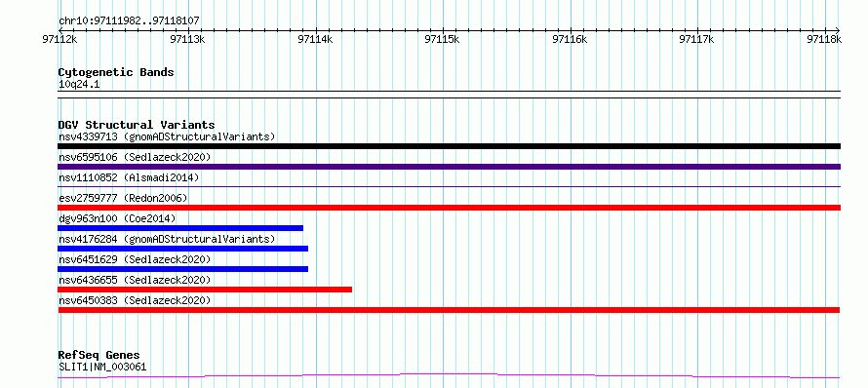Click the 97116k ruler tick label
Viewport: 868px width, 388px height.
(570, 39)
